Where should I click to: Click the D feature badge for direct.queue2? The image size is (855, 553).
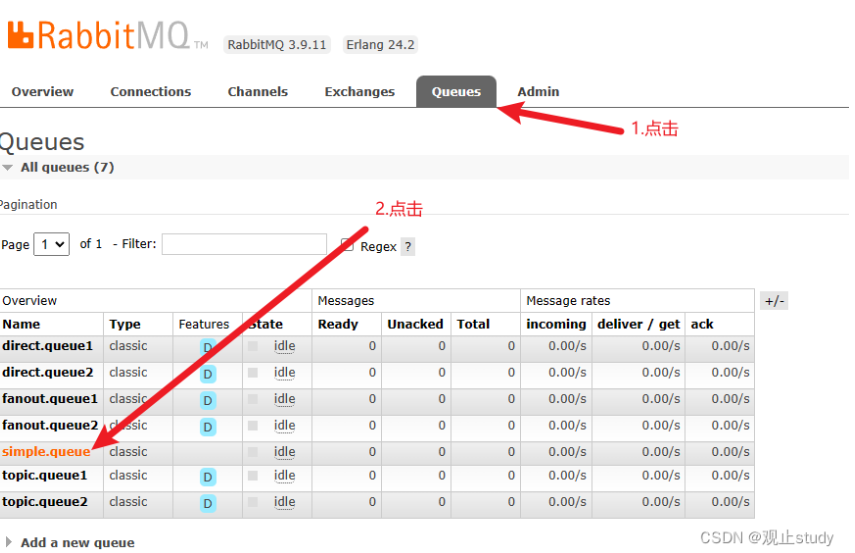click(208, 374)
